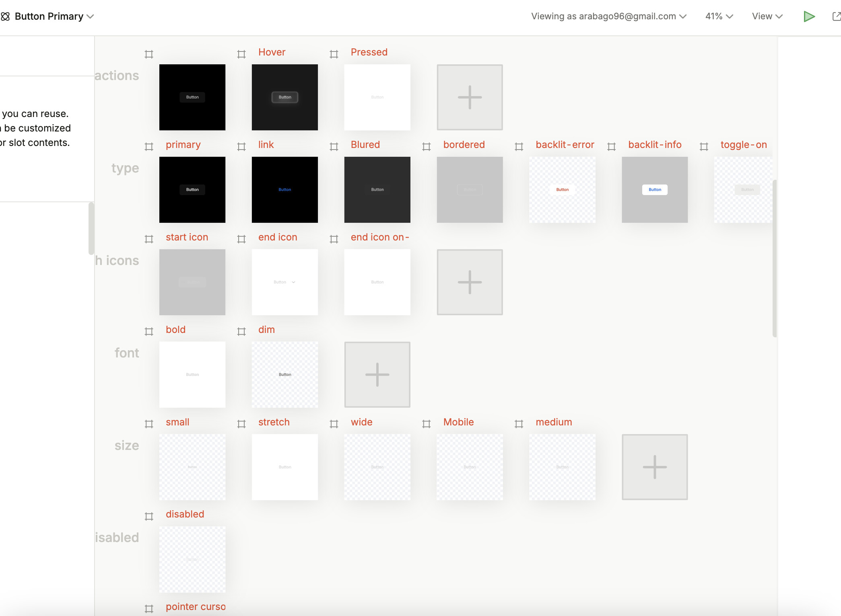Select the backlit-info variant thumbnail
This screenshot has width=841, height=616.
click(655, 190)
